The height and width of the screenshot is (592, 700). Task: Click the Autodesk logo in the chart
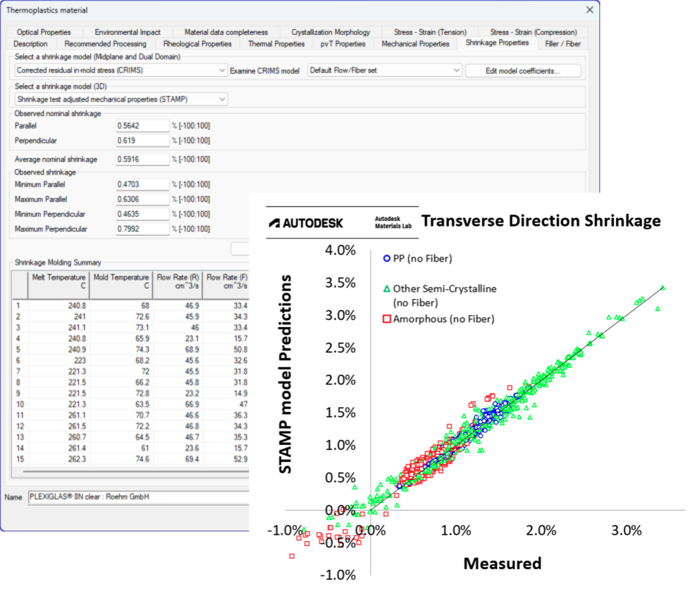[x=305, y=223]
